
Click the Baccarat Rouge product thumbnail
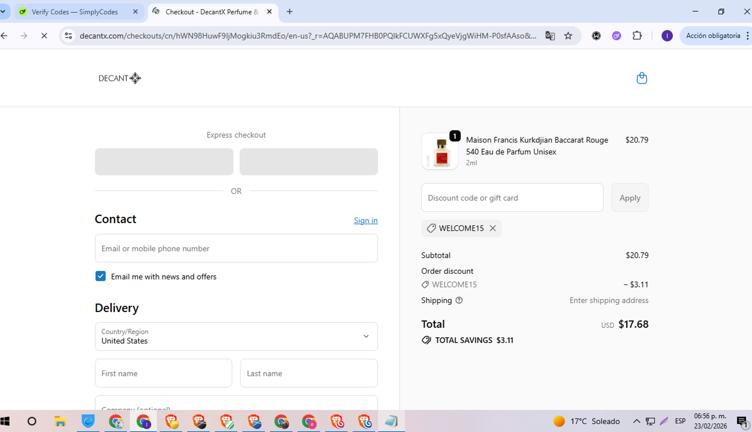point(440,151)
